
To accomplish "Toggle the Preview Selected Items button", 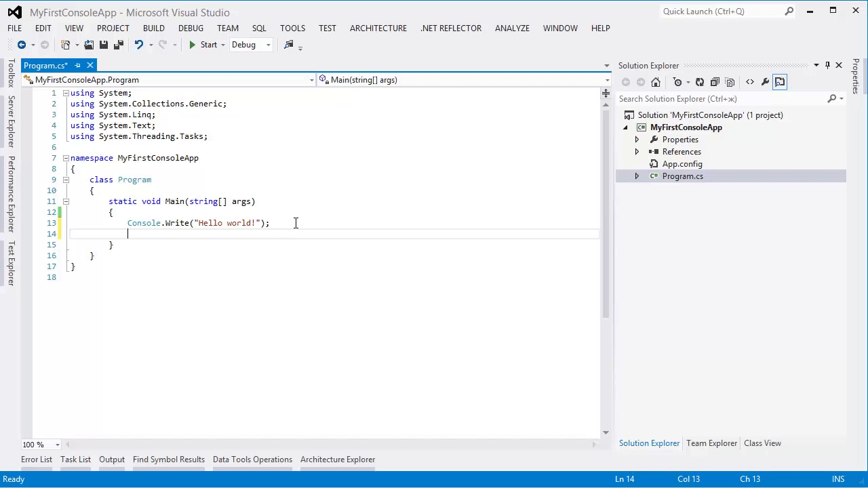I will tap(780, 82).
